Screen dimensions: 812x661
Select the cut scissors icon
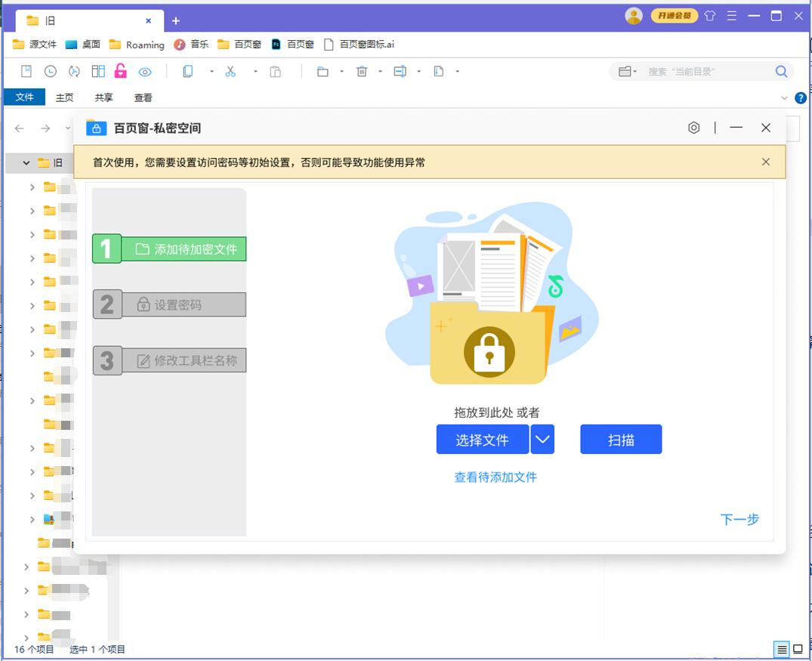(232, 71)
